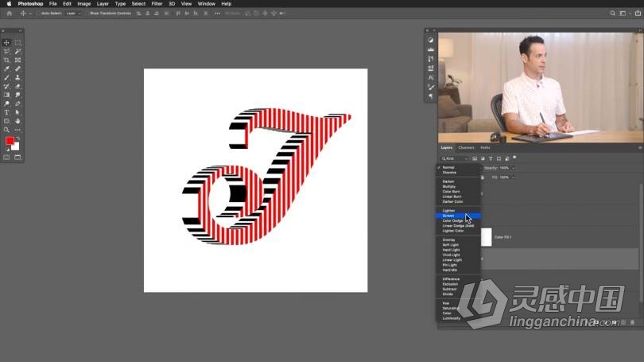Image resolution: width=644 pixels, height=362 pixels.
Task: Expand the Opacity value dropdown
Action: tap(513, 168)
